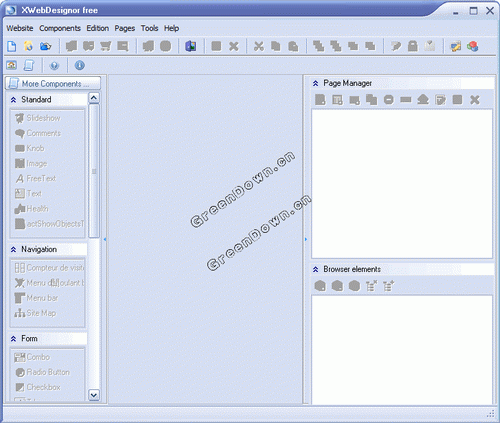Select the Radio Button form component
Viewport: 500px width, 423px height.
point(42,372)
